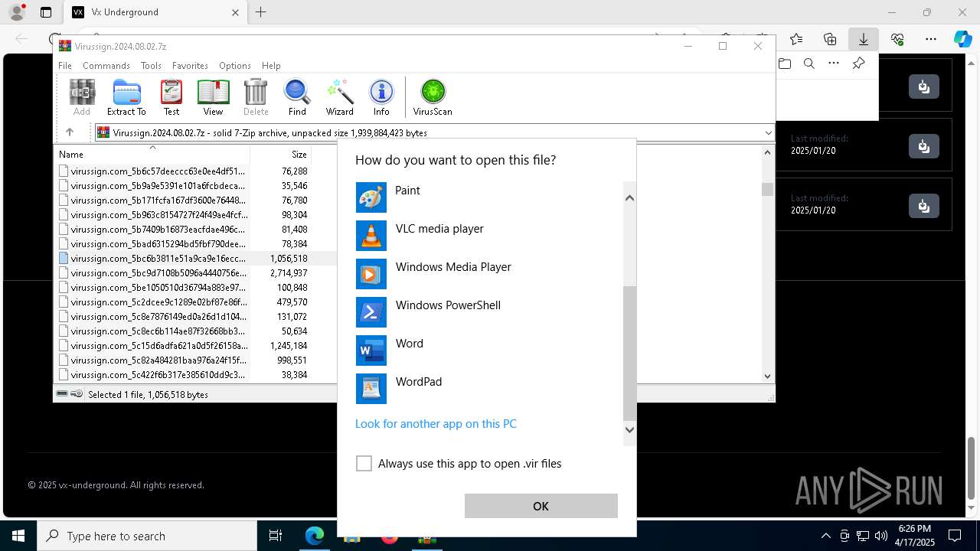Open Task View on the taskbar
Screen dimensions: 980x551
click(x=276, y=536)
